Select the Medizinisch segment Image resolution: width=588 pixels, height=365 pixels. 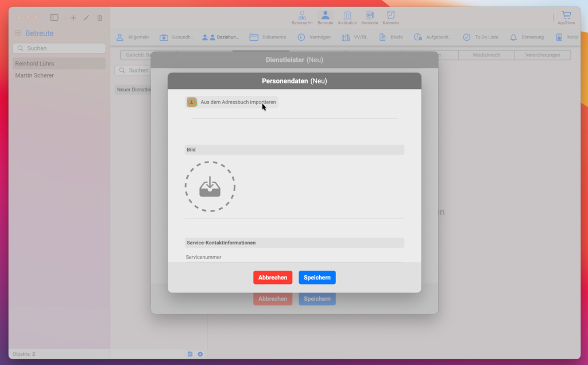coord(486,55)
